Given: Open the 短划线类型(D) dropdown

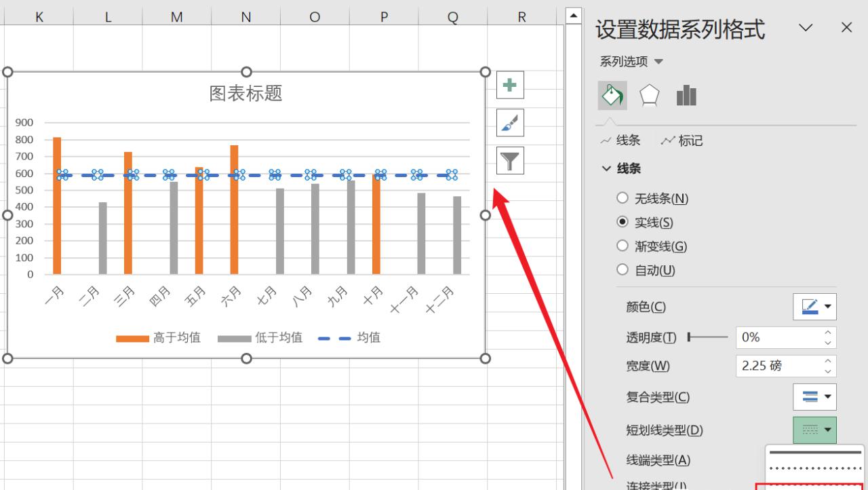Looking at the screenshot, I should point(814,430).
